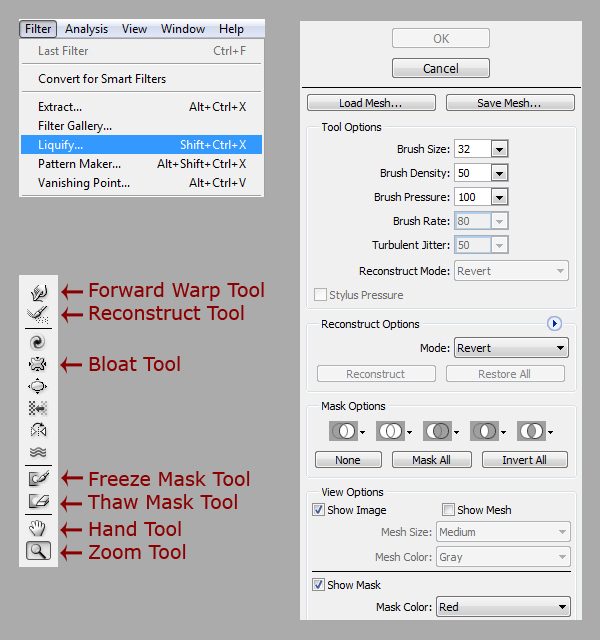The width and height of the screenshot is (600, 640).
Task: Click the Turbulent Jitter value field
Action: tap(473, 245)
